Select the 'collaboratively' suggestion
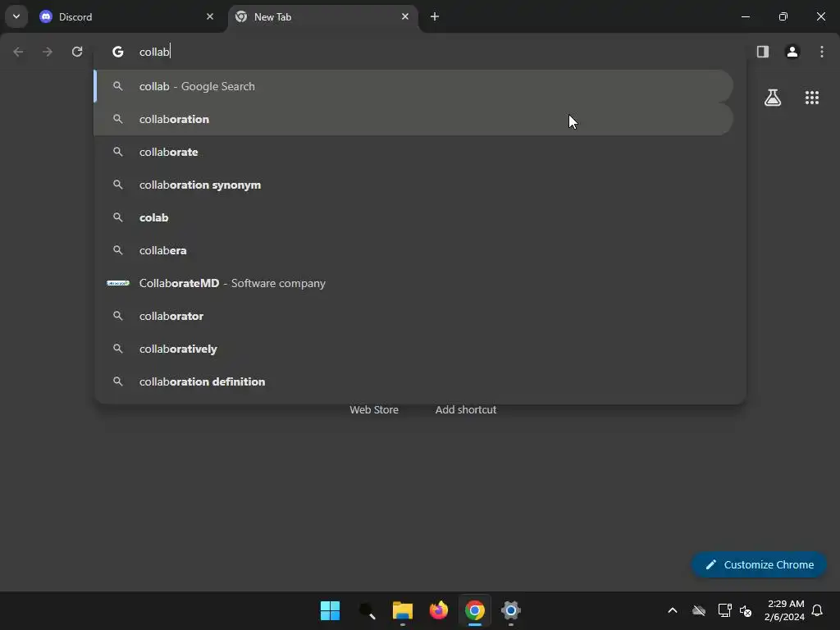 [413, 348]
